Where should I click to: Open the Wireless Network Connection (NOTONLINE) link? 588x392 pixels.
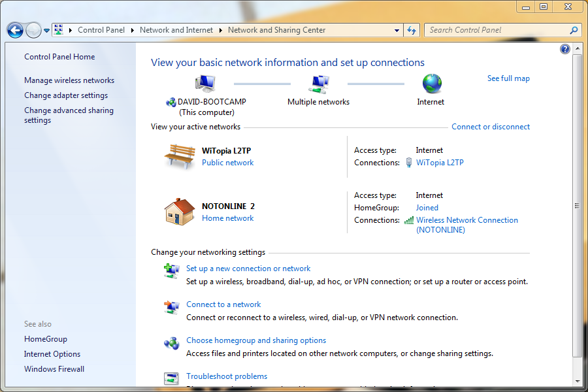(x=466, y=225)
